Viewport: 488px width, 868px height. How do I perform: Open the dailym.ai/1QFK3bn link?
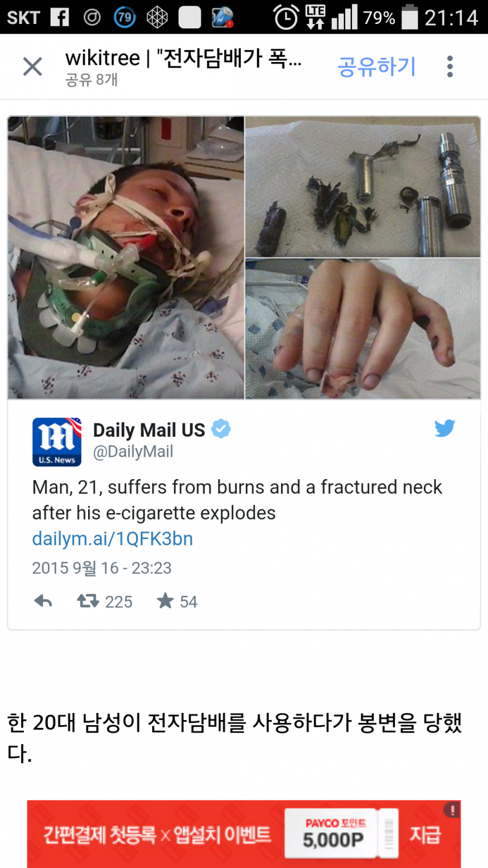(113, 538)
